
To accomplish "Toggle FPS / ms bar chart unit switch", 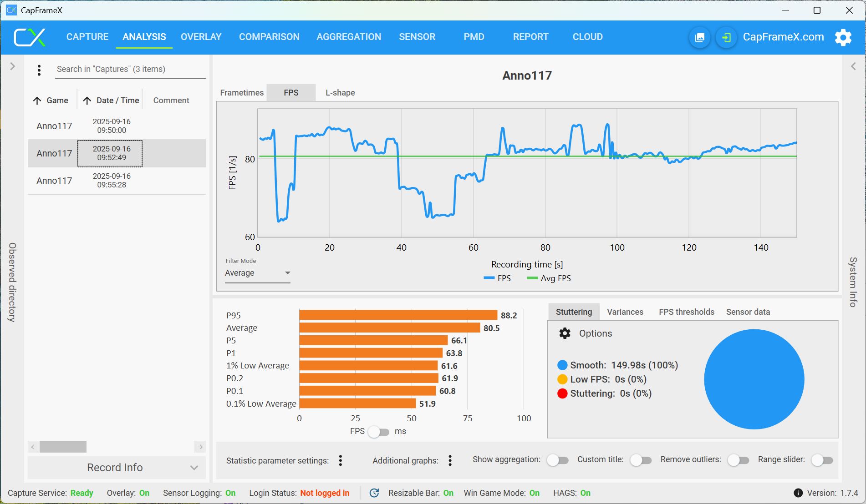I will pyautogui.click(x=379, y=432).
